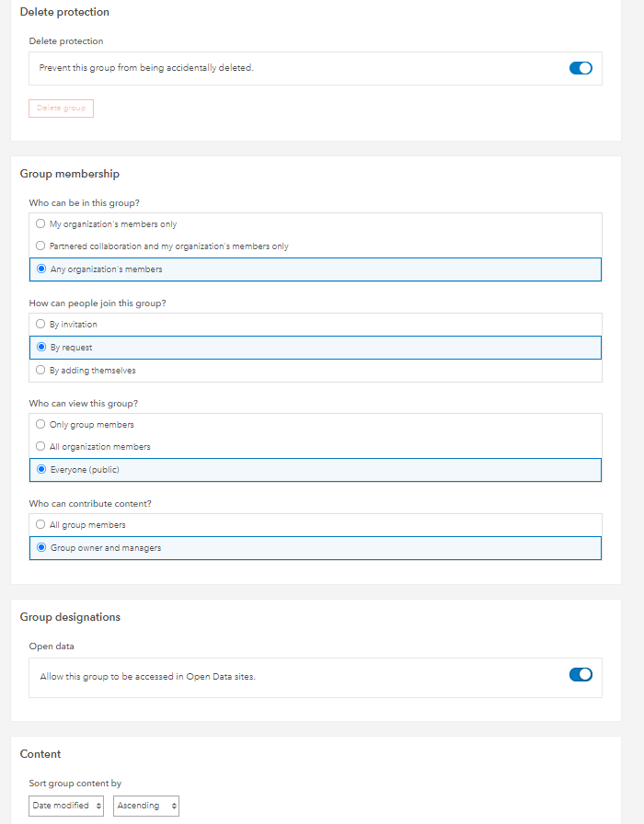Select 'Any organization's members' radio button
Image resolution: width=644 pixels, height=824 pixels.
coord(41,269)
